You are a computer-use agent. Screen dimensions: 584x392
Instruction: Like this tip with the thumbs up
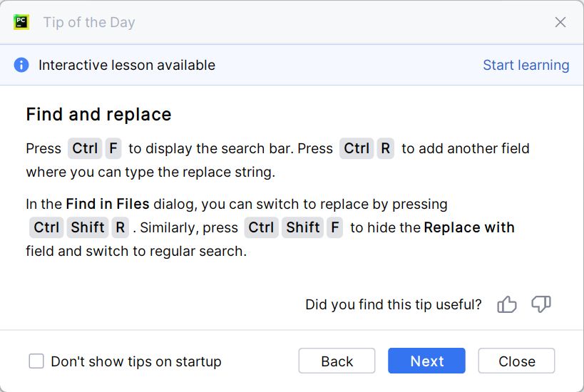507,304
